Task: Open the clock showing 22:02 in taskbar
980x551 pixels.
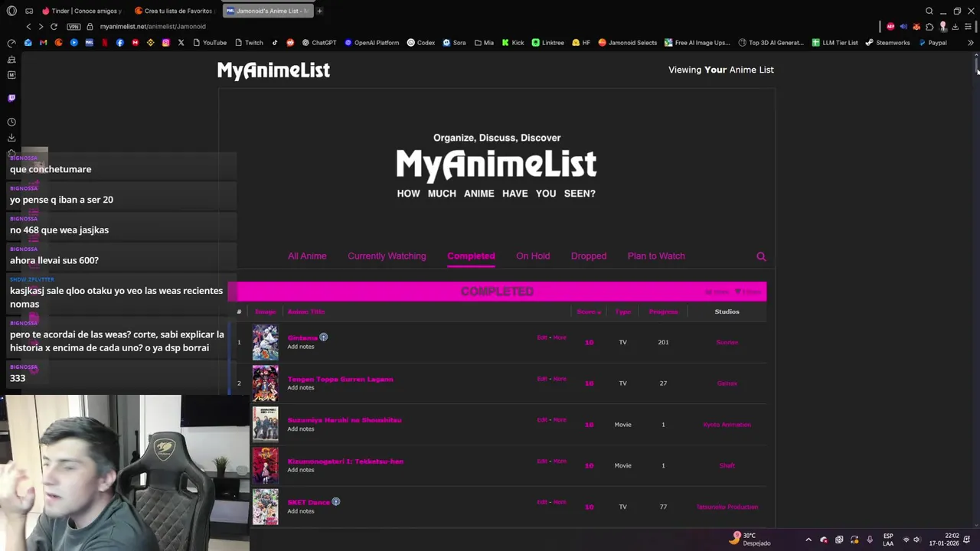Action: (944, 540)
